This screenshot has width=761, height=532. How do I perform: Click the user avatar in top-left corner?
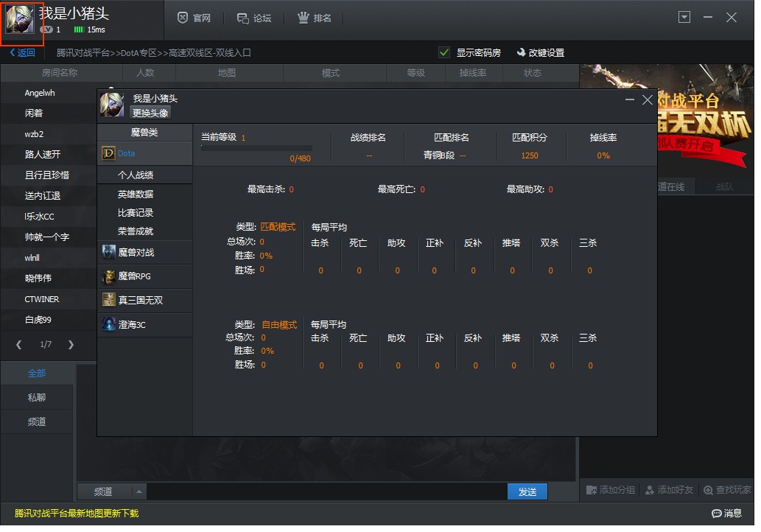pyautogui.click(x=20, y=19)
